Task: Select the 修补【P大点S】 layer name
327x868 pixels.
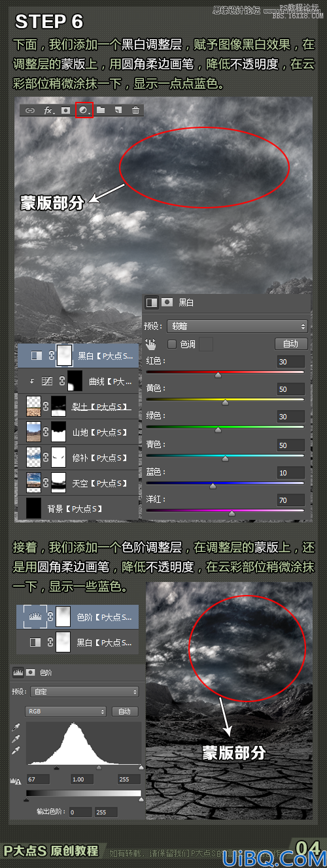Action: point(99,458)
